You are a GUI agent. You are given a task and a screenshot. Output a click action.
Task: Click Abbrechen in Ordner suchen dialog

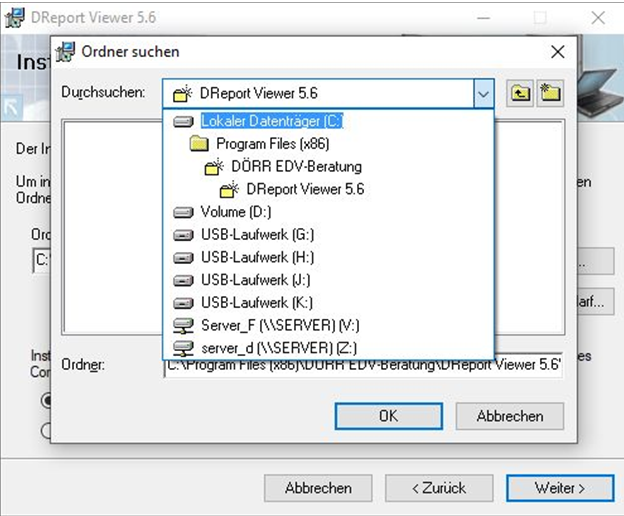510,416
